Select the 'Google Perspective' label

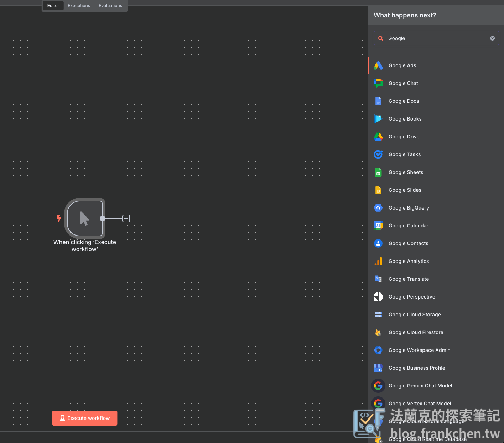click(x=412, y=297)
